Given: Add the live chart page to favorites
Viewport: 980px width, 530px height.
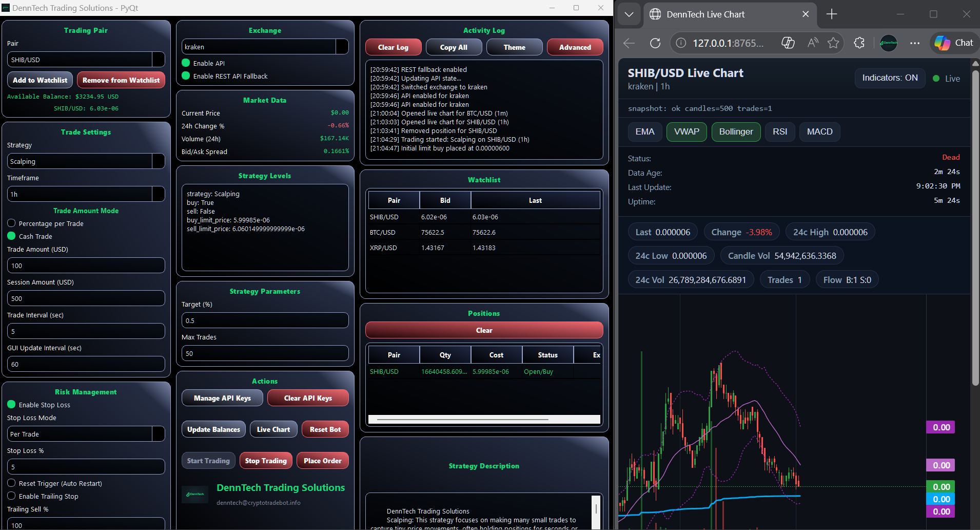Looking at the screenshot, I should [x=833, y=43].
